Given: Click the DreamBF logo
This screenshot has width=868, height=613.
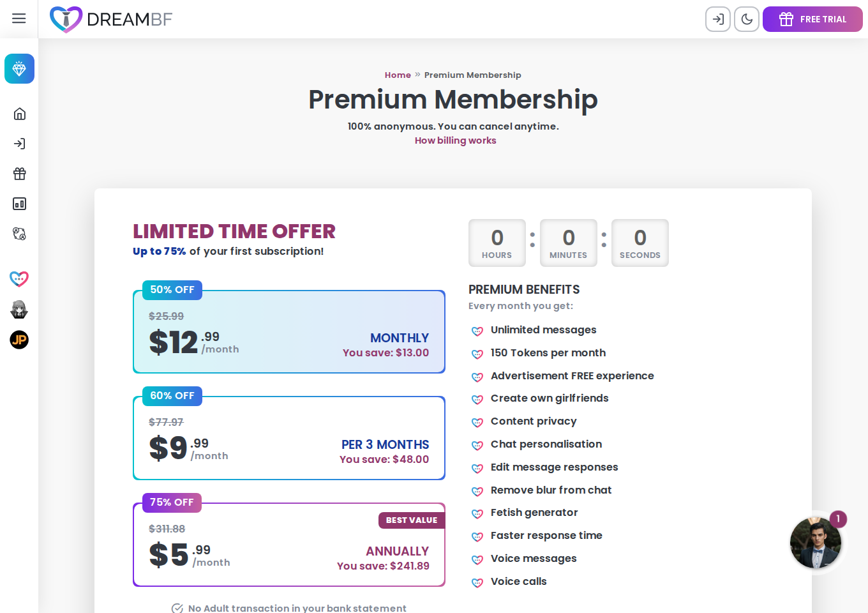Looking at the screenshot, I should (111, 19).
